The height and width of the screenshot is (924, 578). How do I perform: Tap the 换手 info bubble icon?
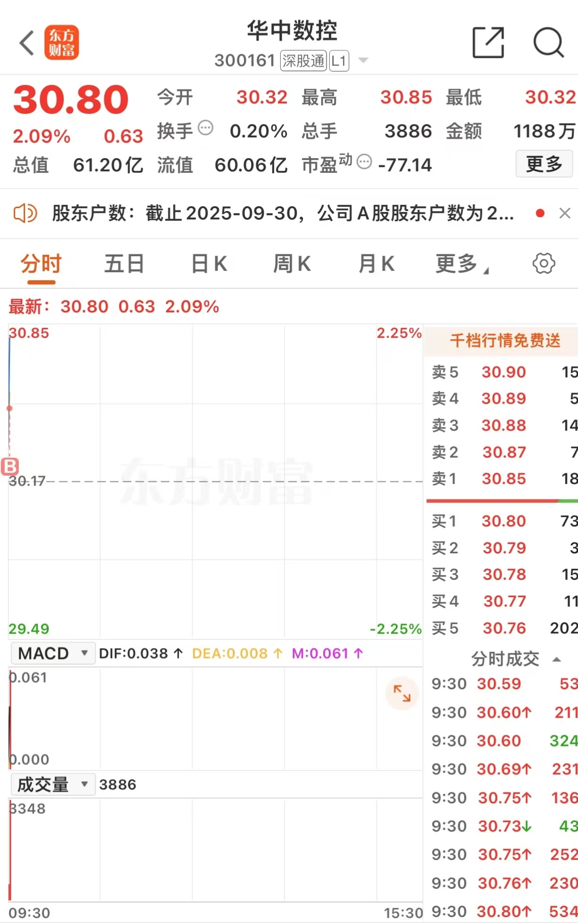[206, 128]
